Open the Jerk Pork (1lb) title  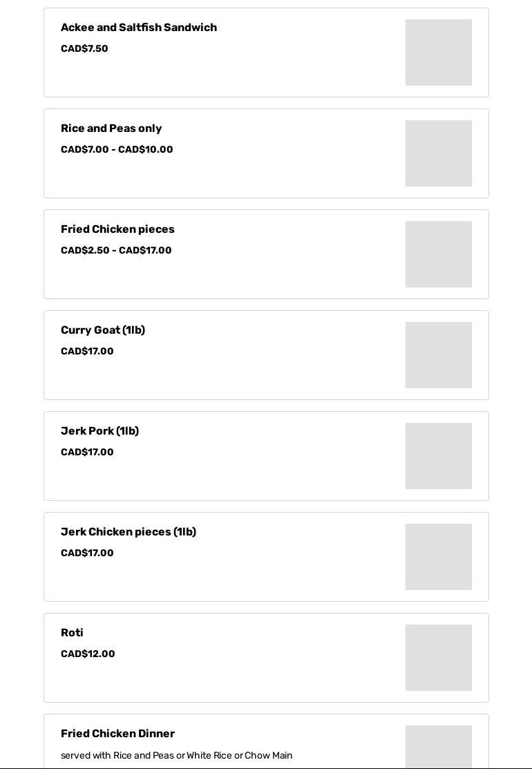(x=99, y=431)
